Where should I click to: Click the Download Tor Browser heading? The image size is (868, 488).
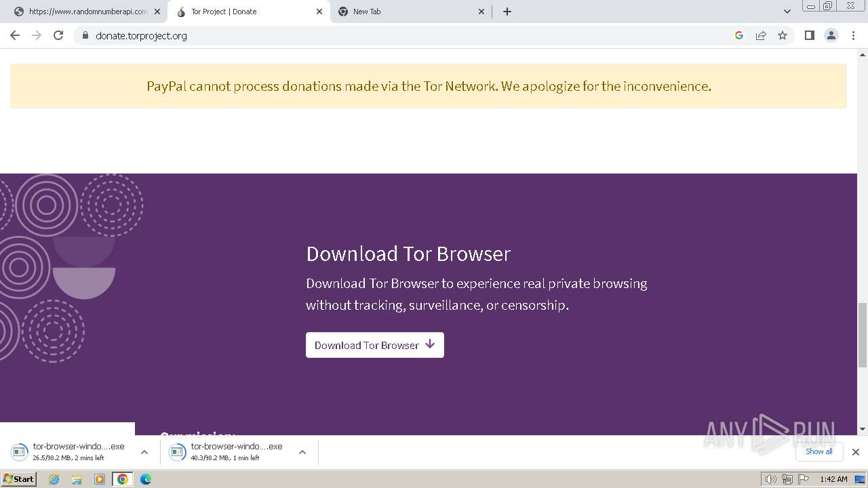tap(408, 253)
